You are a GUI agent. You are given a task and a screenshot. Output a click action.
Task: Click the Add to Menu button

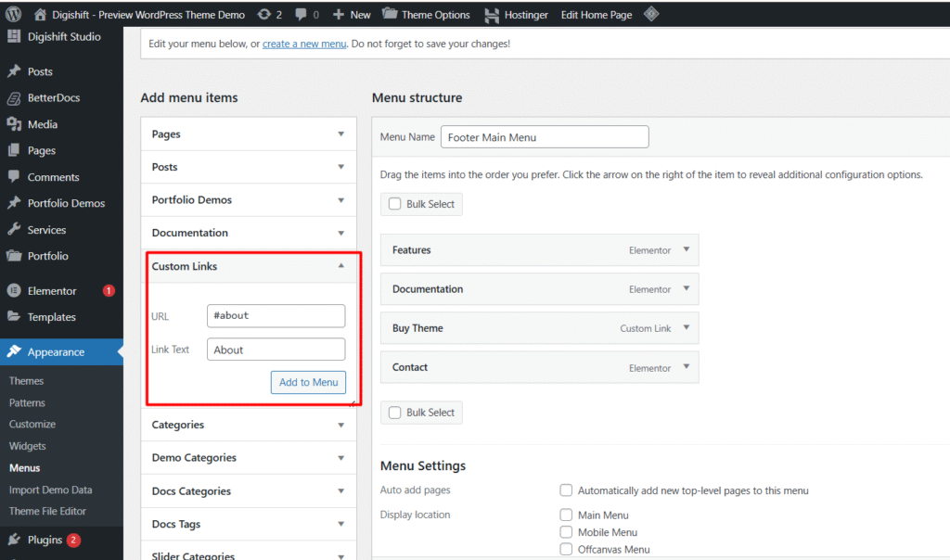coord(308,382)
